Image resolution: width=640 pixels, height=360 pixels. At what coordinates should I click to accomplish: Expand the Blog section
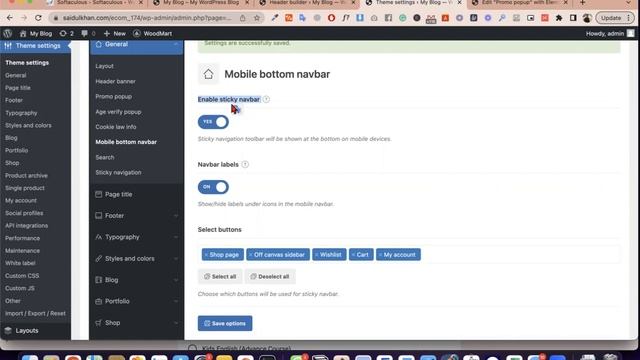click(136, 280)
